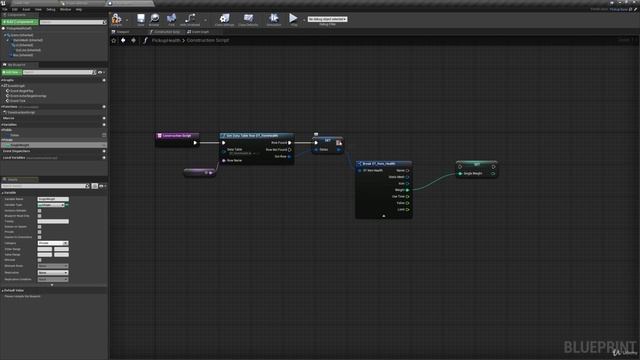The height and width of the screenshot is (360, 640).
Task: Toggle the Private checkbox
Action: click(x=40, y=232)
